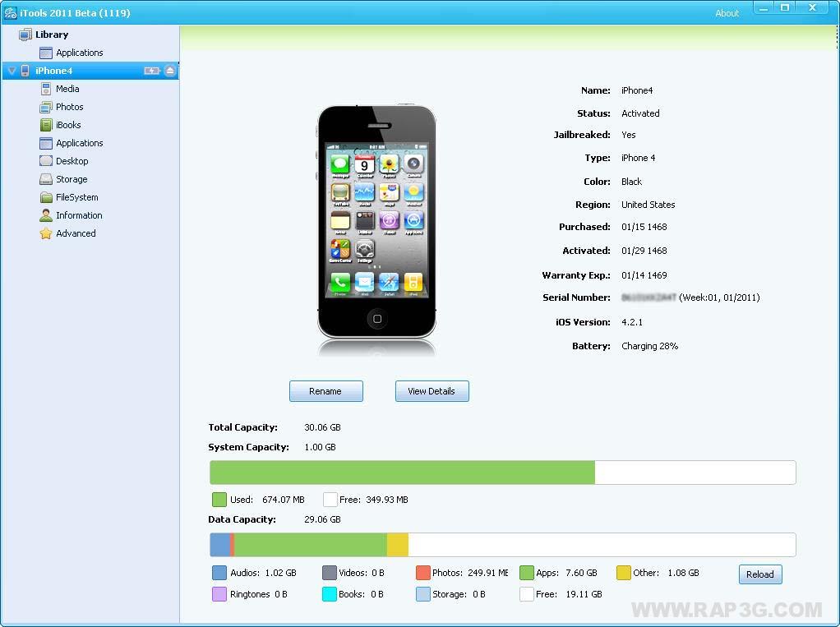Select the text "(Week:01, 01/2011)"
840x627 pixels.
[719, 297]
